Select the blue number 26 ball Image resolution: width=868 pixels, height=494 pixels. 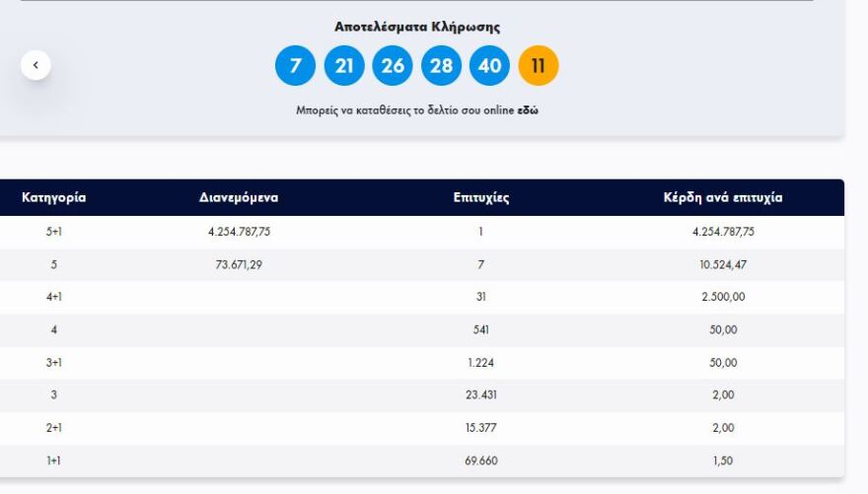tap(393, 66)
